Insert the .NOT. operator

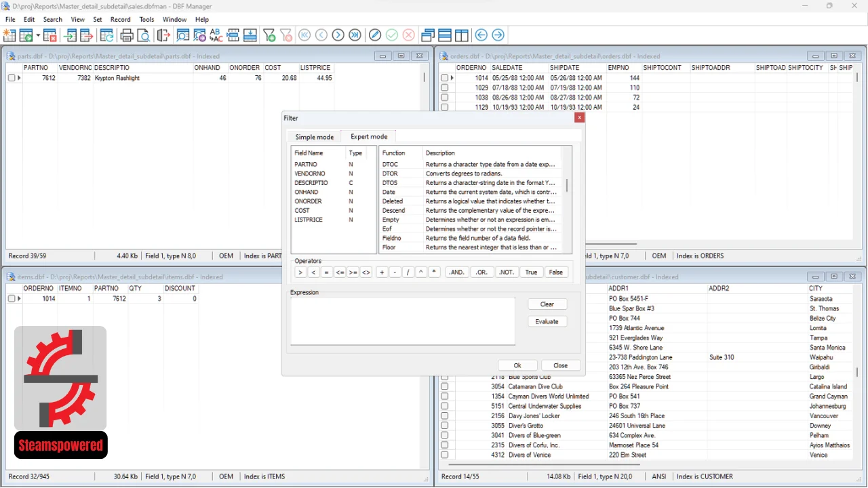[507, 272]
